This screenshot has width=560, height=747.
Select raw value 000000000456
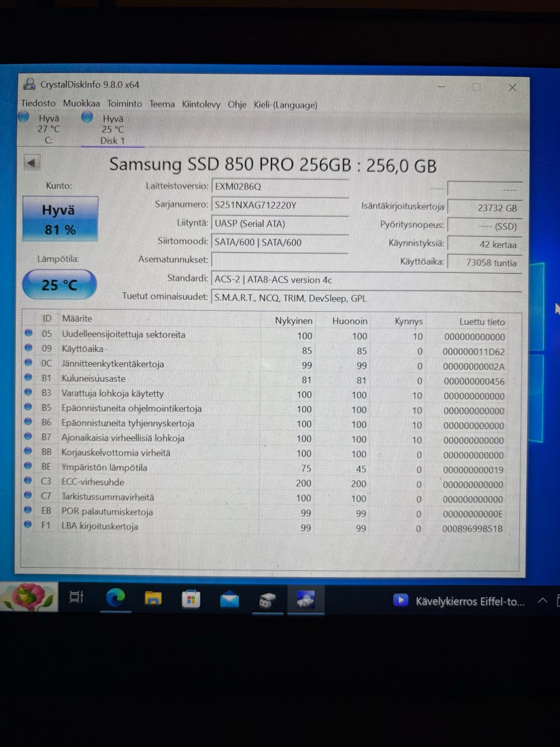474,381
